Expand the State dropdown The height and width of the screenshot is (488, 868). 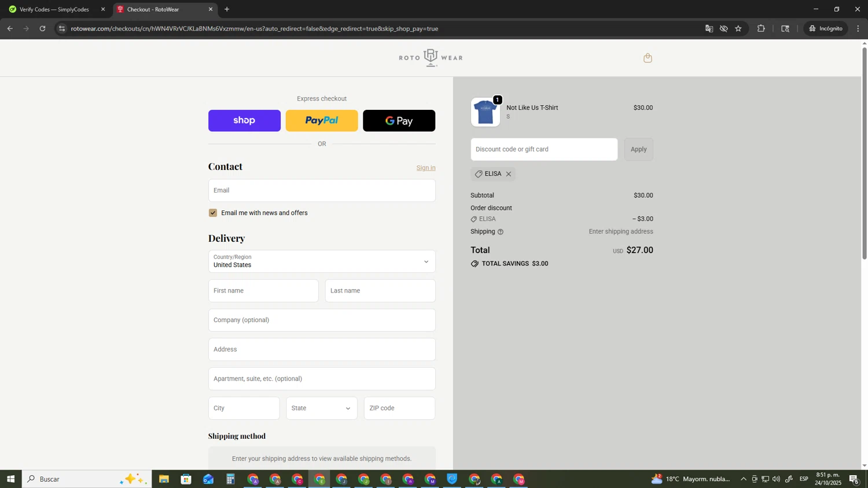point(322,408)
